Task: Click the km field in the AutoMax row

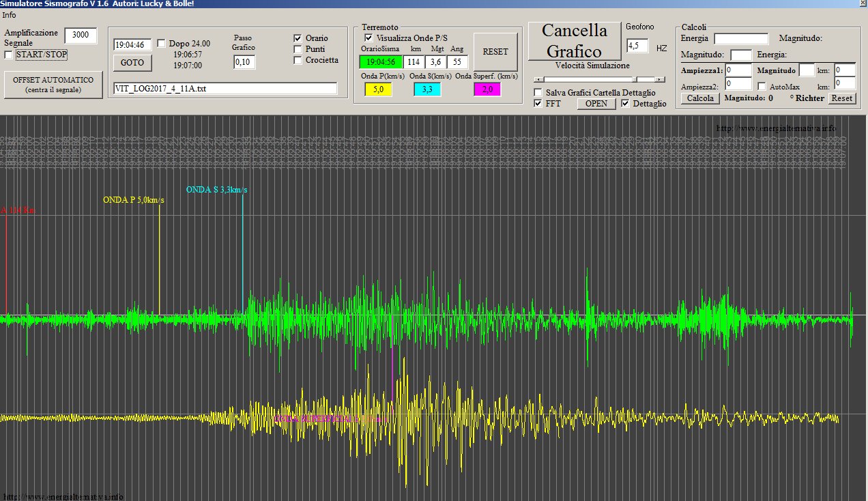Action: point(845,83)
